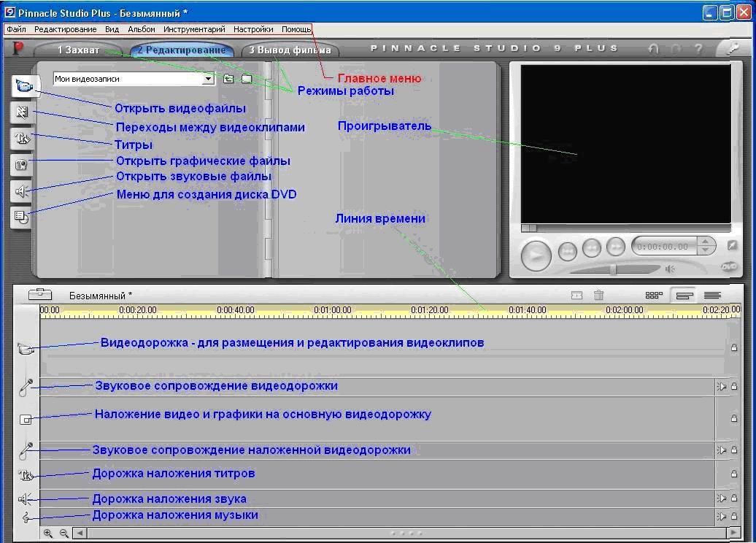
Task: Click the undo arrow in the top bar
Action: 653,49
